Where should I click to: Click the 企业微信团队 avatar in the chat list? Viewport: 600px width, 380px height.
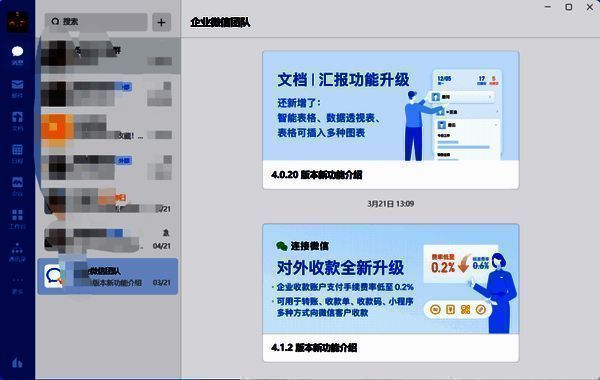coord(54,276)
